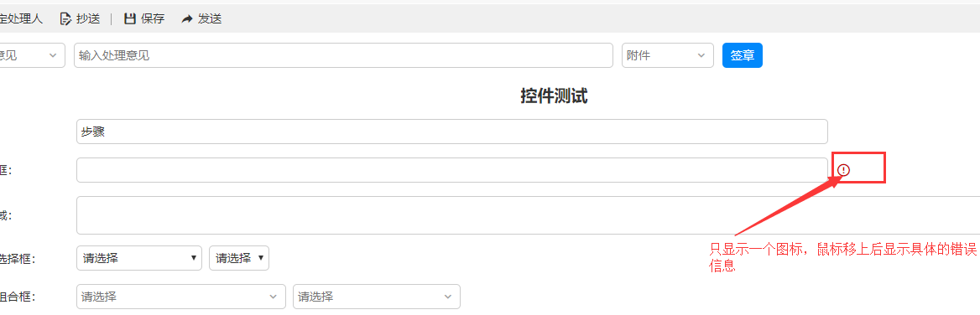Click the empty text box beside the error icon
Screen dimensions: 980x315
[x=452, y=170]
